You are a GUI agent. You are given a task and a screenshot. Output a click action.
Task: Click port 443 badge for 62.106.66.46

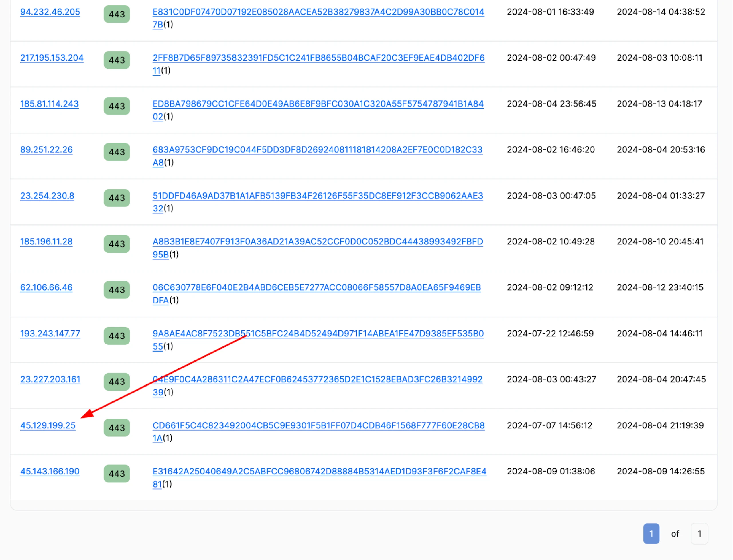[117, 290]
